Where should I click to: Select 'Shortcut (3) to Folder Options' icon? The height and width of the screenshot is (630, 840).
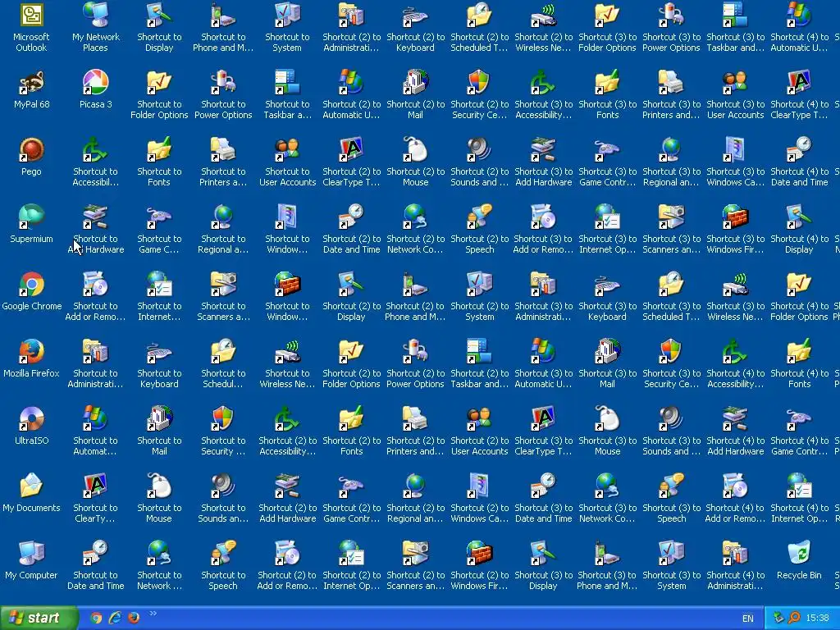coord(607,27)
